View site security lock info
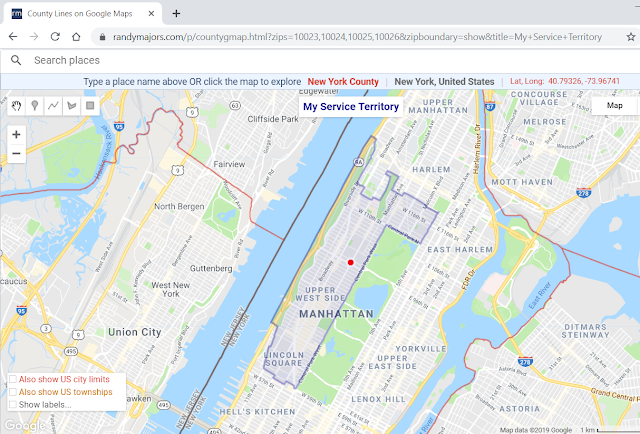The width and height of the screenshot is (640, 434). 102,37
